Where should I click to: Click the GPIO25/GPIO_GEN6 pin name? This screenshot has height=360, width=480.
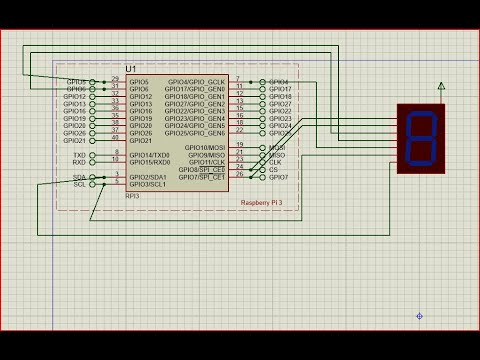point(195,133)
